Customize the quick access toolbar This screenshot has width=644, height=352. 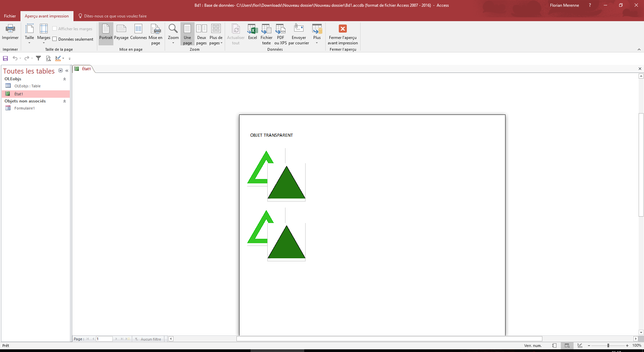point(69,58)
